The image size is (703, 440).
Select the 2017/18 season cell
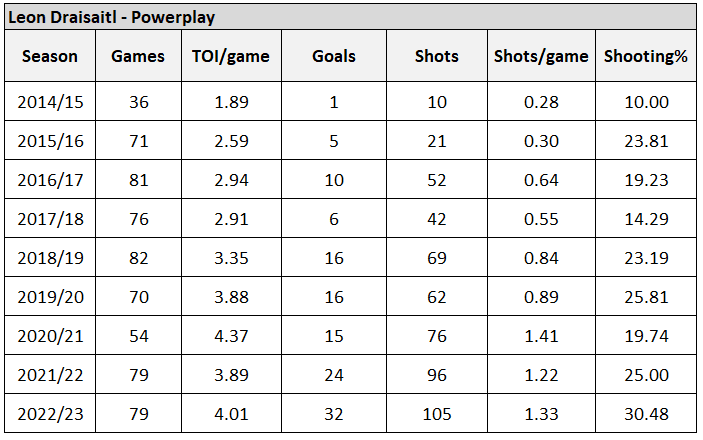click(x=49, y=219)
